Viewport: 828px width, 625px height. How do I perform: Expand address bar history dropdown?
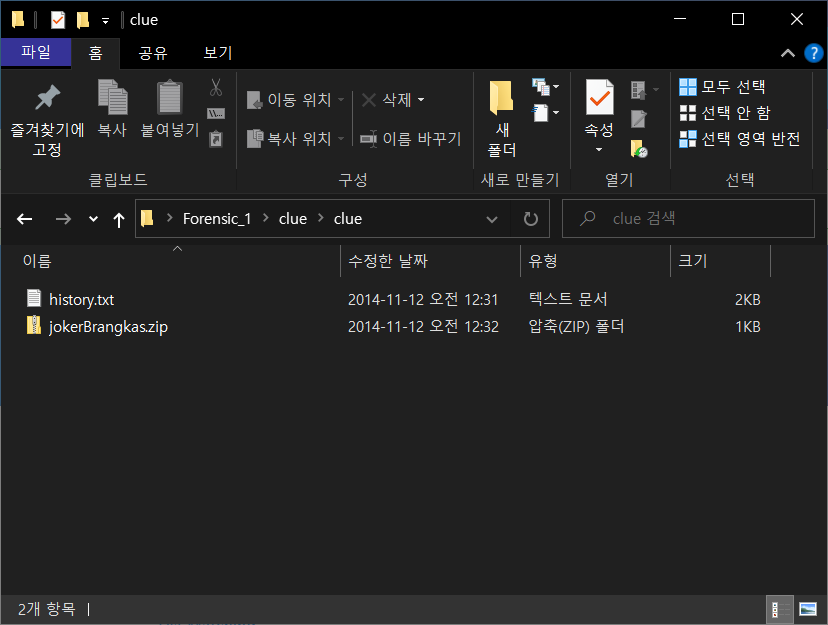(x=492, y=219)
